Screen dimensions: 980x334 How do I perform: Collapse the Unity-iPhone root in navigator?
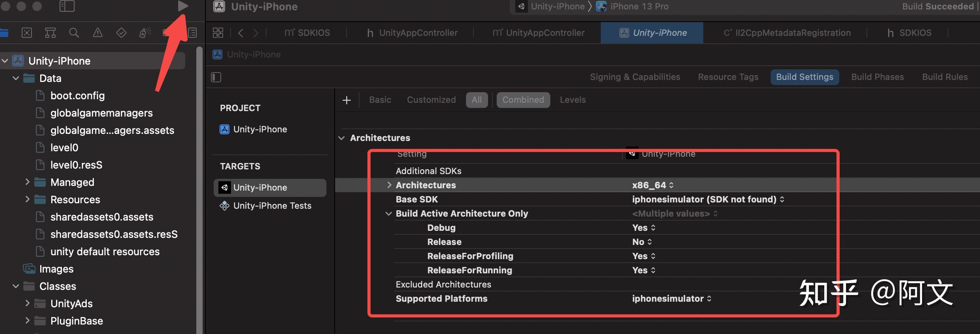coord(5,61)
